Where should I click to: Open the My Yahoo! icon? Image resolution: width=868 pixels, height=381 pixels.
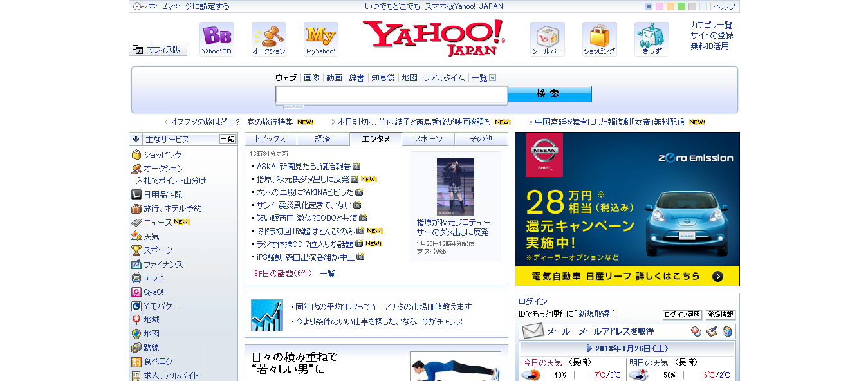(x=321, y=39)
